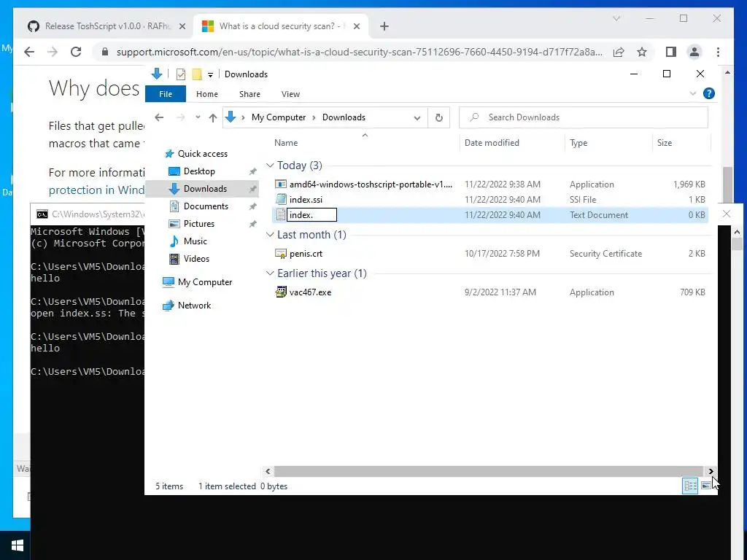Click New folder icon in Explorer title bar
Image resolution: width=747 pixels, height=560 pixels.
pos(197,74)
